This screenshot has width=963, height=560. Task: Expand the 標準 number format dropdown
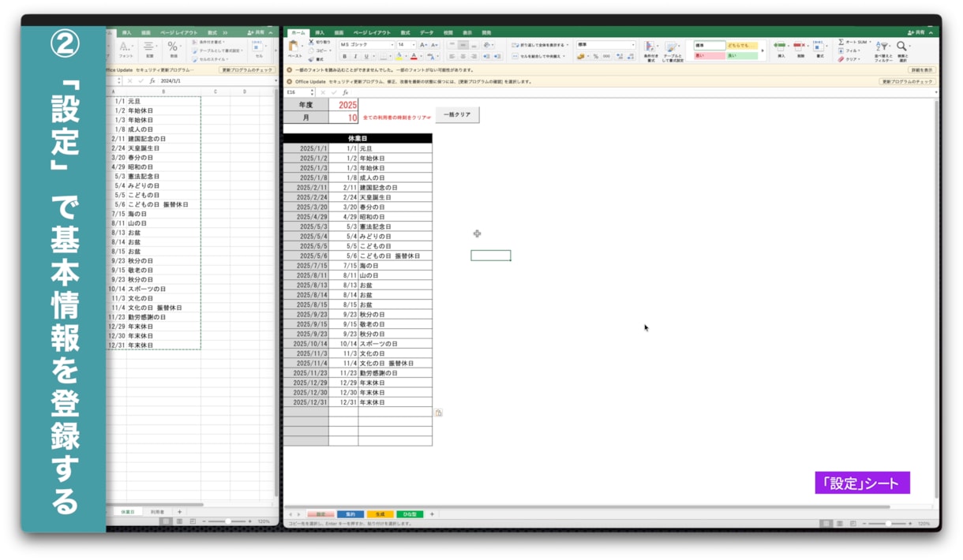605,45
